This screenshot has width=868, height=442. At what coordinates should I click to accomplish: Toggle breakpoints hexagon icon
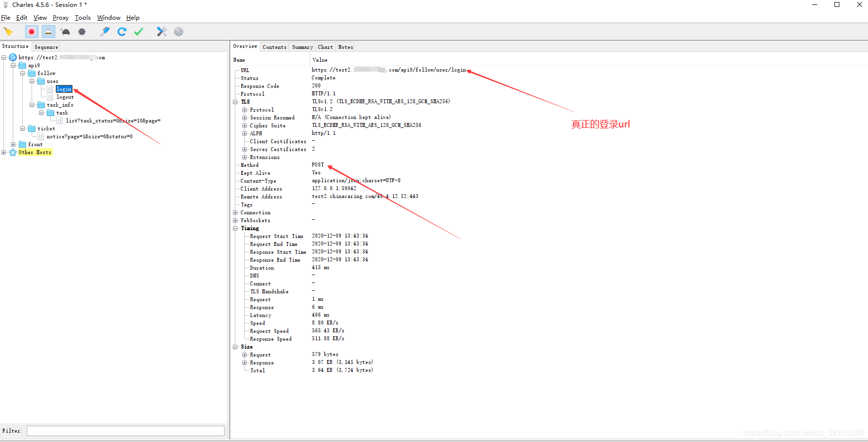point(82,32)
